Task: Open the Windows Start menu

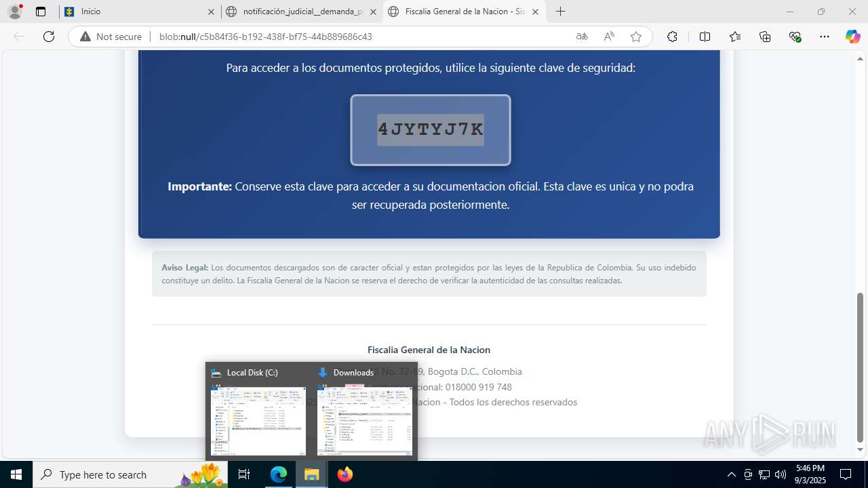Action: pos(16,474)
